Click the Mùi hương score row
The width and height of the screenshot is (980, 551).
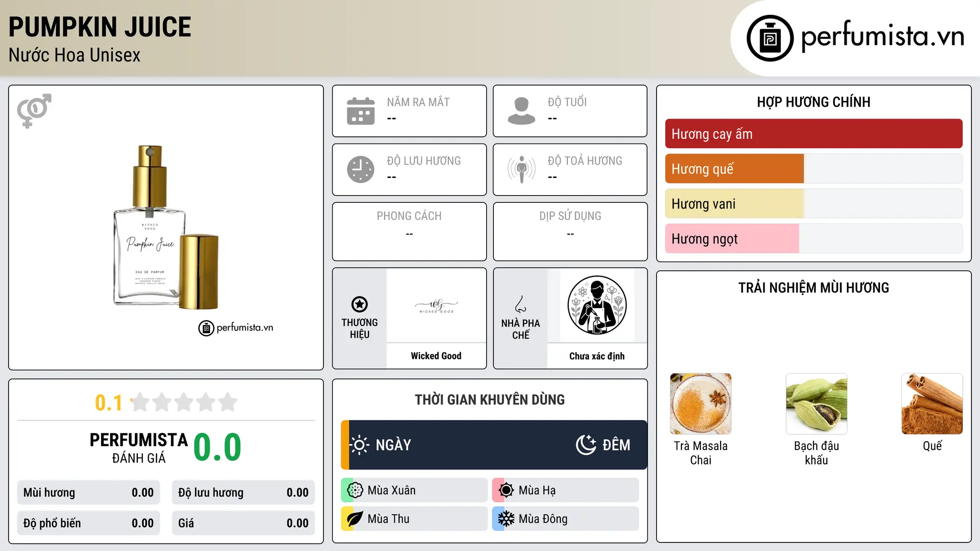(89, 493)
